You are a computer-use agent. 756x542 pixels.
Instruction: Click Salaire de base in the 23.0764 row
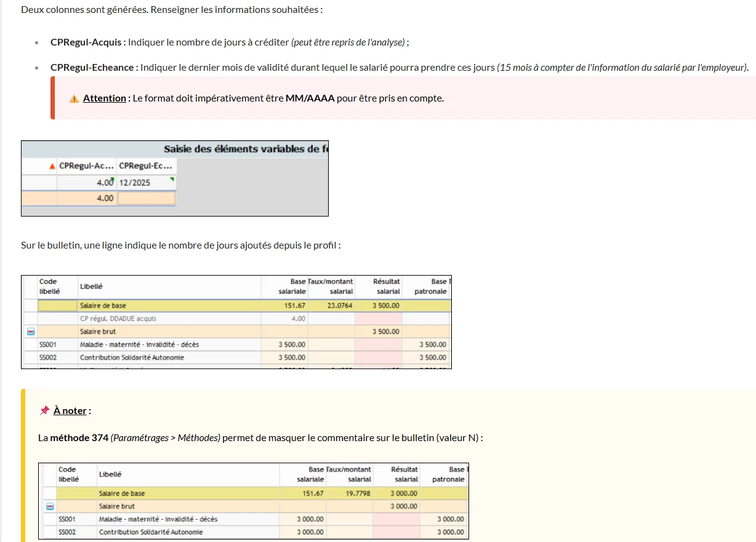[103, 305]
